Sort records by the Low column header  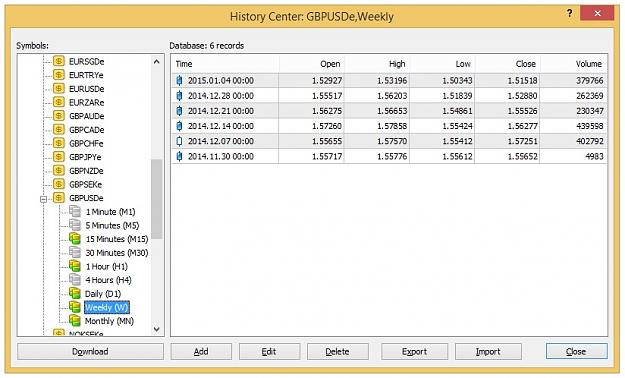[x=442, y=64]
